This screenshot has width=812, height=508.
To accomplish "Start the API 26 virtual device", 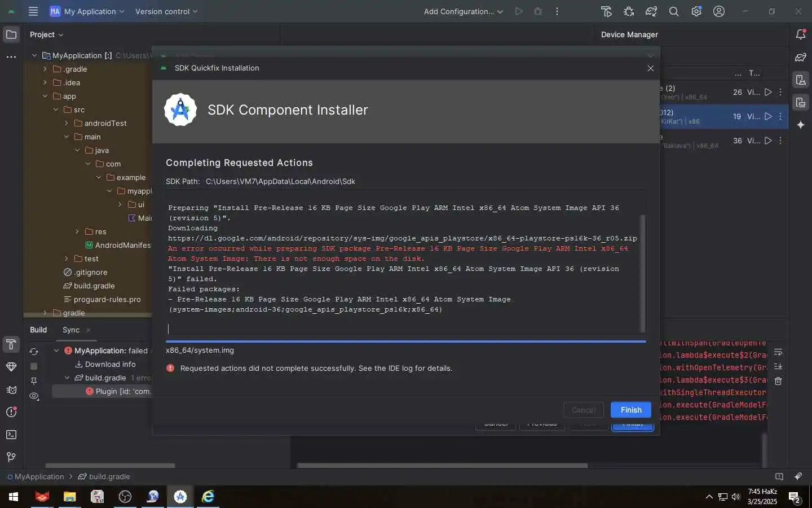I will [768, 92].
